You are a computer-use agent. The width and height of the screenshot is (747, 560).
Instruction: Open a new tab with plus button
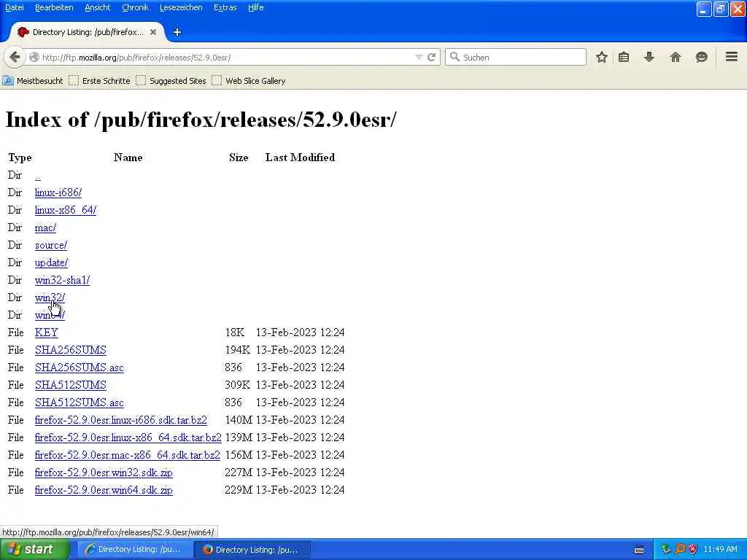click(177, 32)
